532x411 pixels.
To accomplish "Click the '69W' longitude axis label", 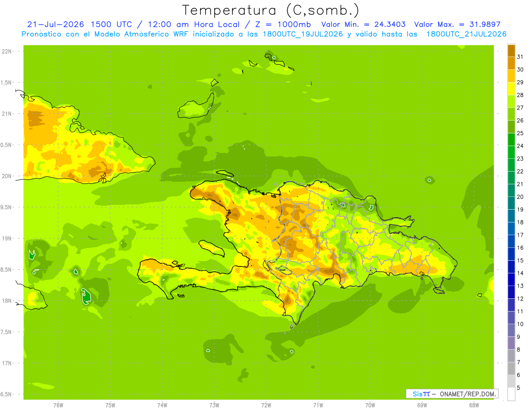I will click(x=422, y=405).
